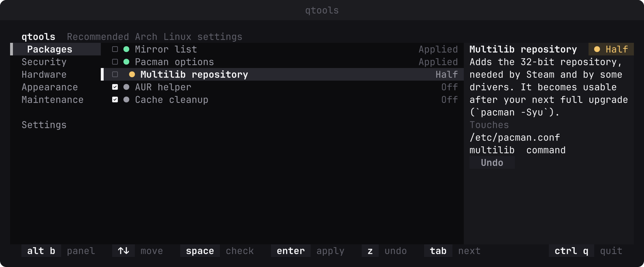Click the Undo button in the details panel

[492, 162]
